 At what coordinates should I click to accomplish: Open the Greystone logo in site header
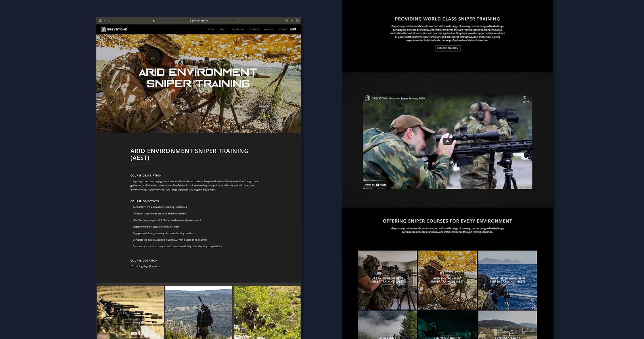tap(114, 29)
